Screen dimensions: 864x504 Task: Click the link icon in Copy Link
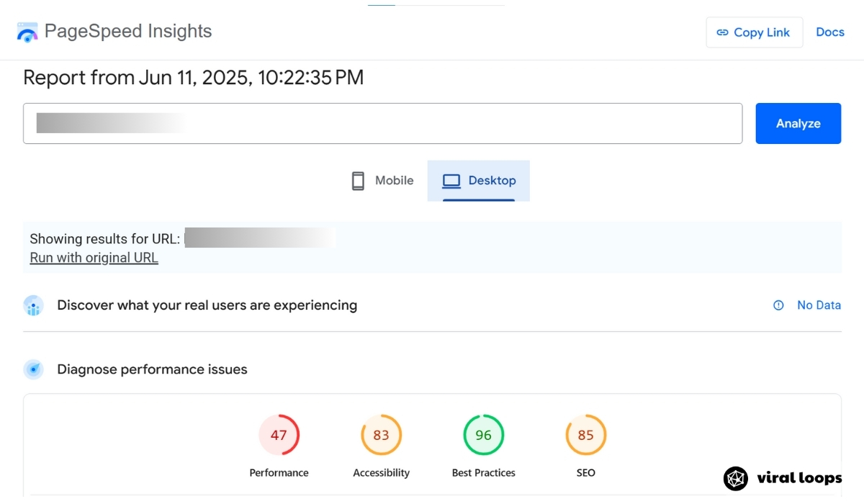click(722, 32)
